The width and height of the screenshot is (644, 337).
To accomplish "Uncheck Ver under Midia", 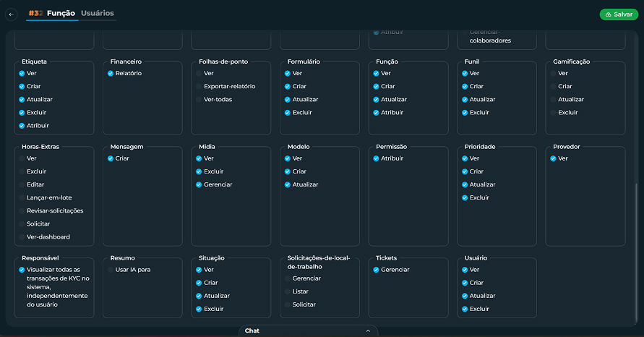I will click(x=199, y=158).
